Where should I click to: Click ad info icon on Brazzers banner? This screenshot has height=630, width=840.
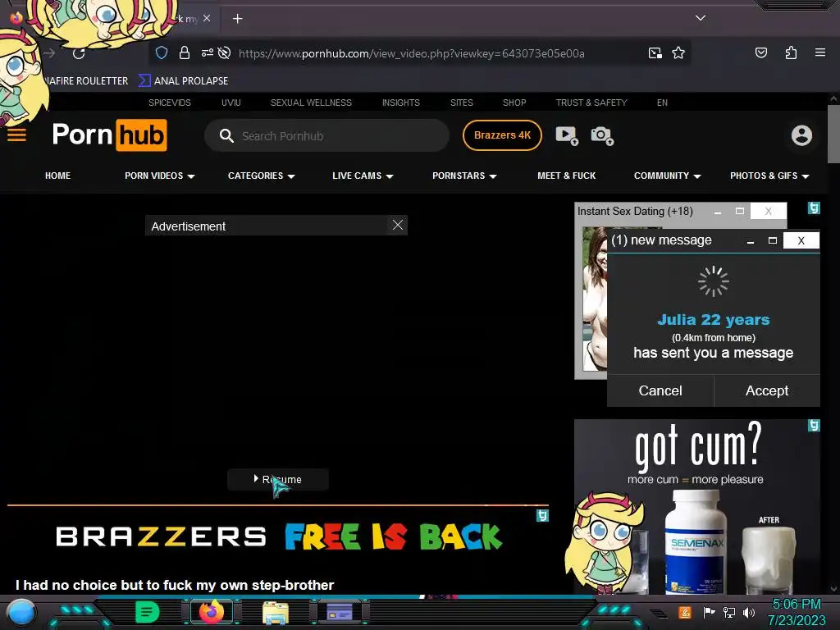(x=542, y=515)
